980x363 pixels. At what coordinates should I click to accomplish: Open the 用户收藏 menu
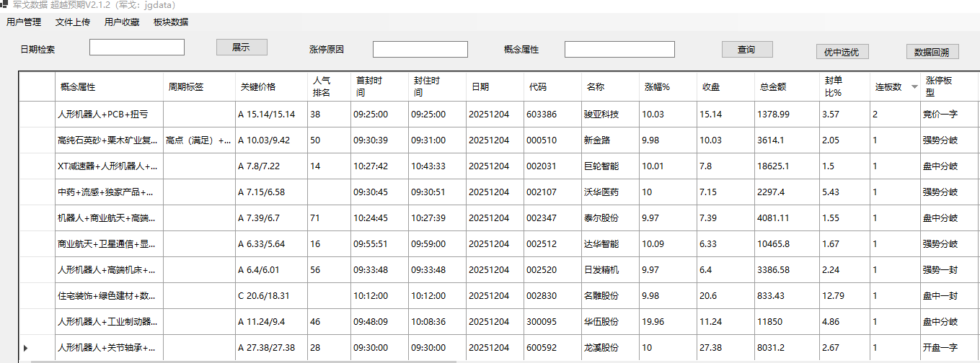(122, 22)
